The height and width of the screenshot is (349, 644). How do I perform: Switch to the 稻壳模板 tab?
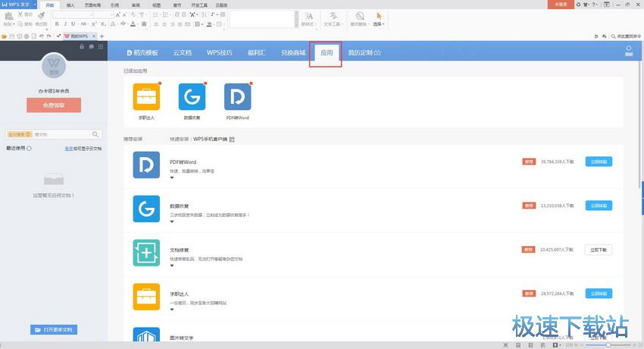coord(142,52)
